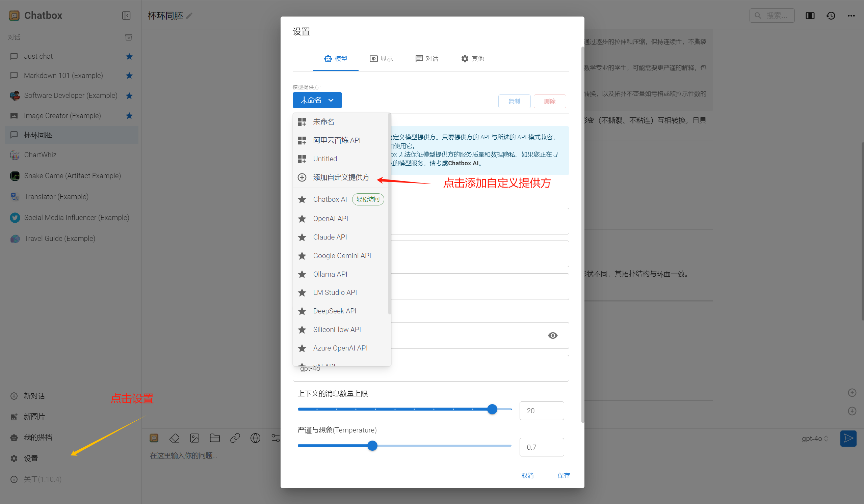Click the 保存 button
The height and width of the screenshot is (504, 864).
pyautogui.click(x=563, y=475)
